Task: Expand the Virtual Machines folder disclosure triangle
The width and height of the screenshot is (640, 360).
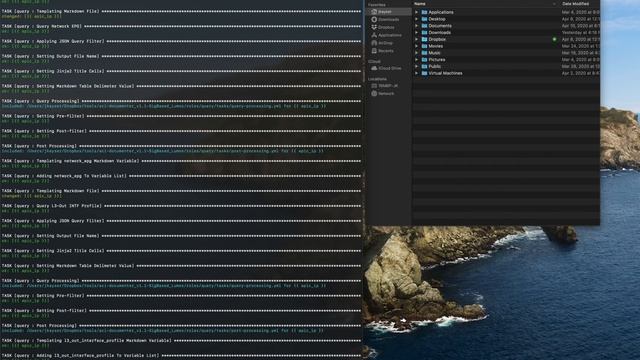Action: tap(417, 73)
